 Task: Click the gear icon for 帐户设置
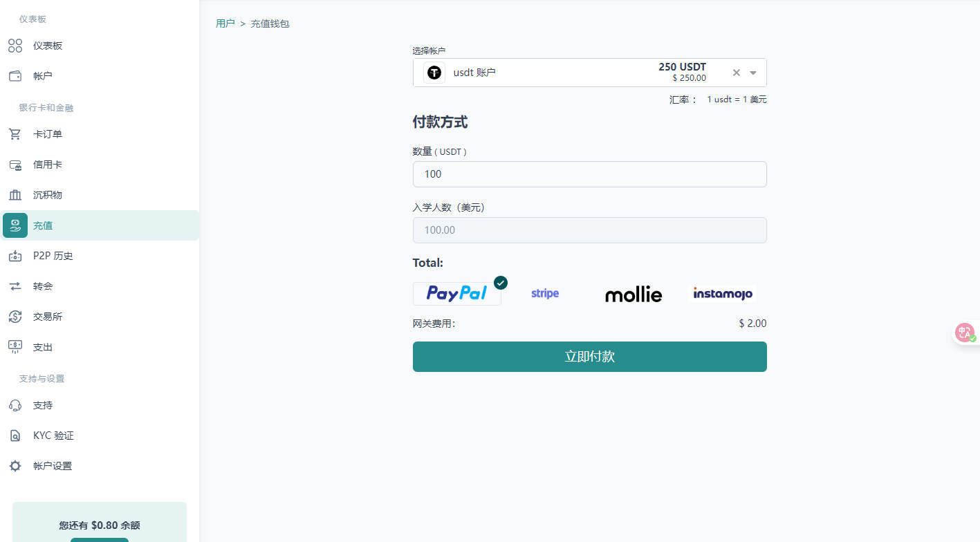(x=15, y=466)
